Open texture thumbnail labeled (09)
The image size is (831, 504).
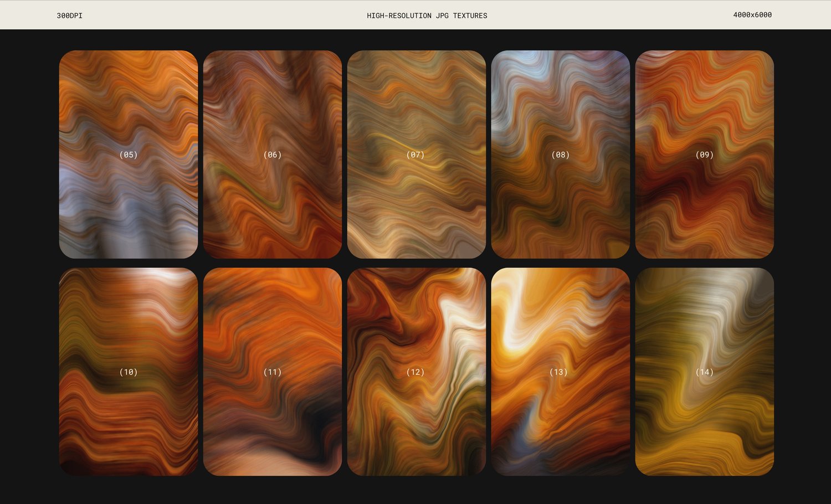point(705,155)
